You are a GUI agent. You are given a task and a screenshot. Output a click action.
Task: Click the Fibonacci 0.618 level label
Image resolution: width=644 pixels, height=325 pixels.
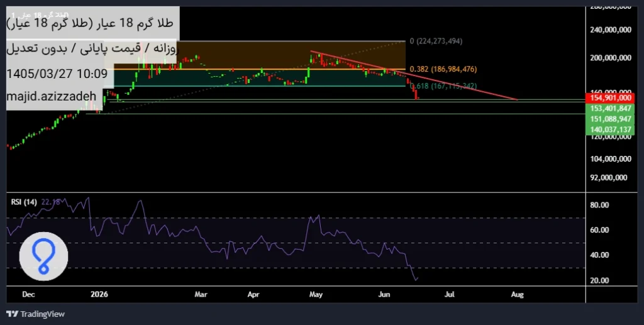click(443, 86)
